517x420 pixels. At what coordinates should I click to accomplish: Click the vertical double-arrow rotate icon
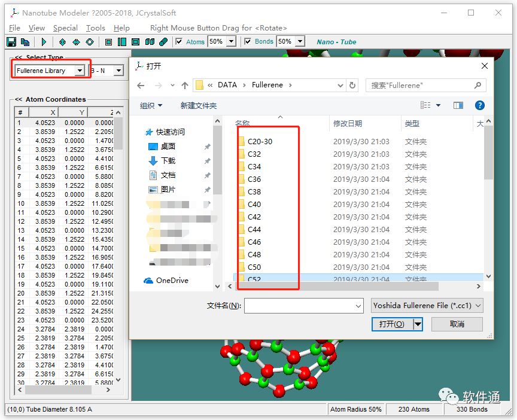(62, 42)
